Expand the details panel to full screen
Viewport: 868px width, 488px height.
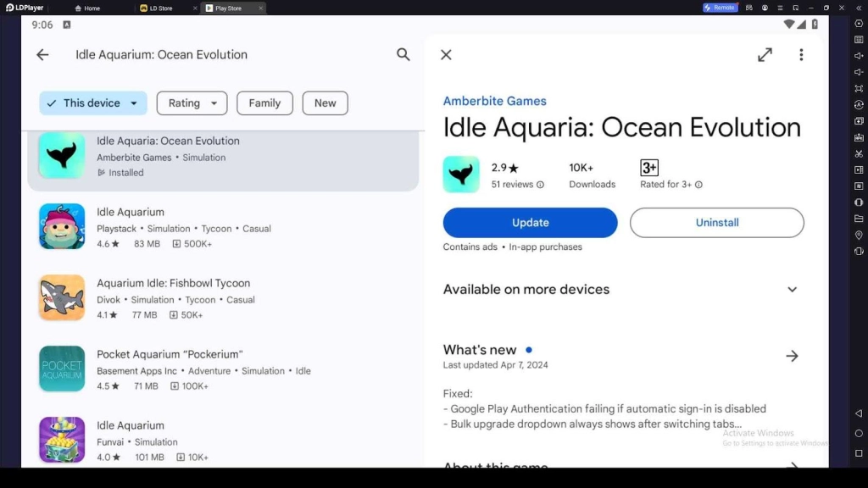765,55
